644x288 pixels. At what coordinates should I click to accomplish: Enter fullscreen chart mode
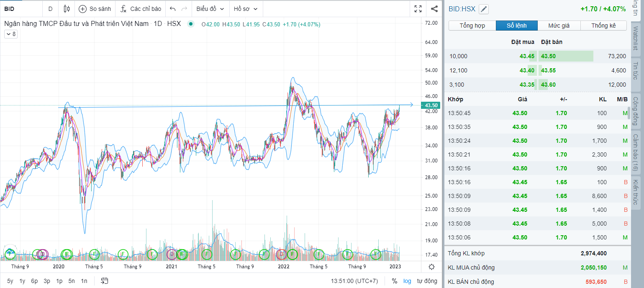tap(418, 9)
